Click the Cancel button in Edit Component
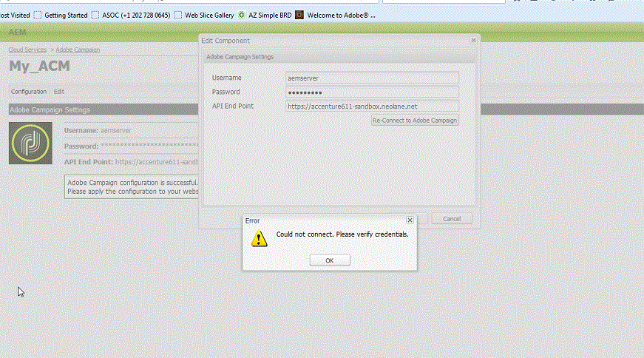Image resolution: width=644 pixels, height=358 pixels. (451, 219)
